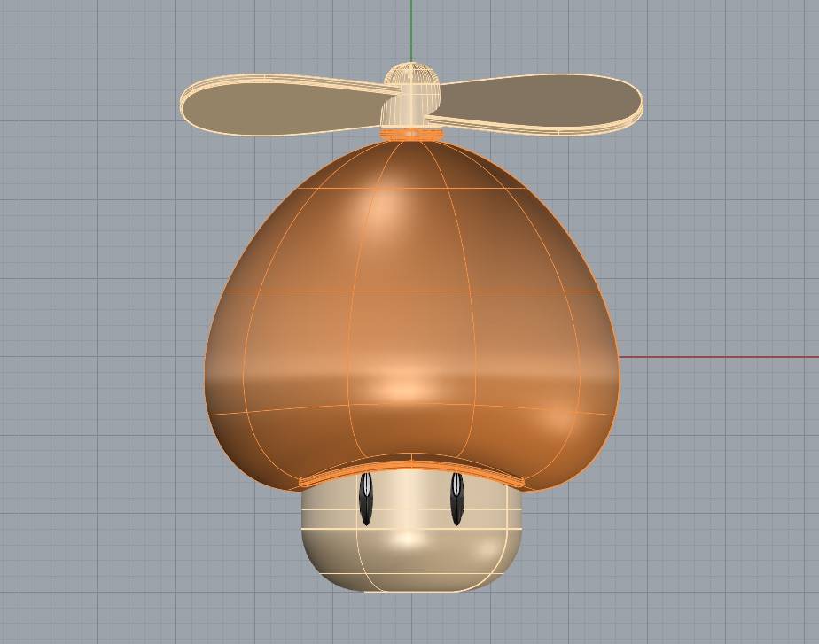Click the green Y-axis line
The height and width of the screenshot is (644, 819).
coord(411,31)
